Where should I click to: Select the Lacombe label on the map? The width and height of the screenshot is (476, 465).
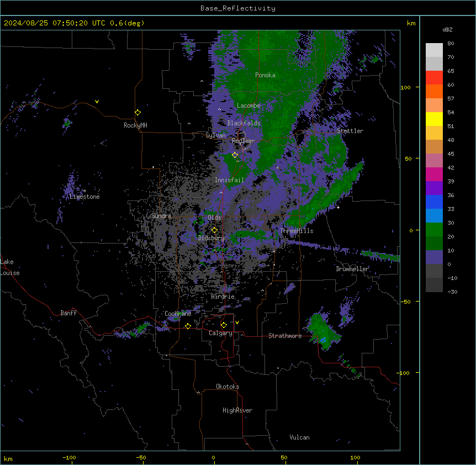click(248, 105)
